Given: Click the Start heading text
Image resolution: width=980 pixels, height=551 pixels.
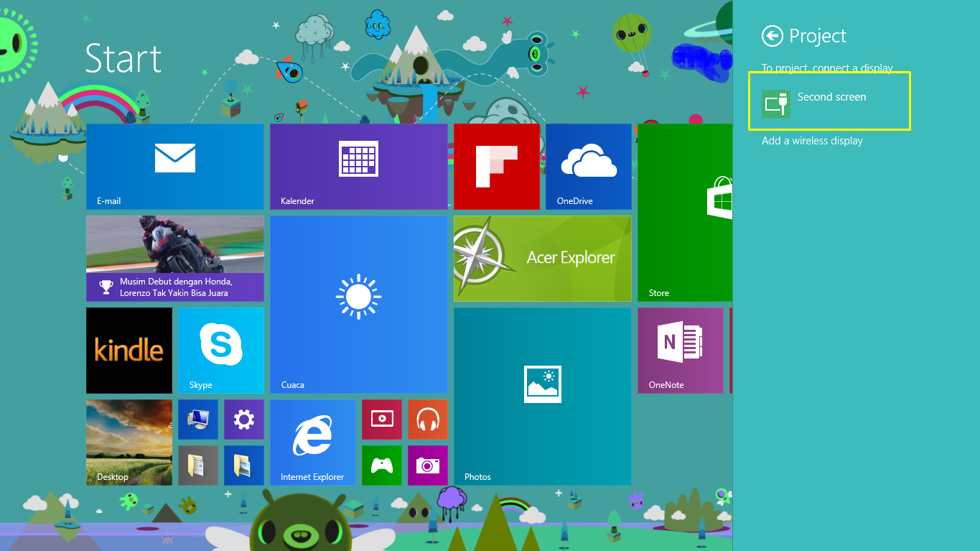Looking at the screenshot, I should tap(123, 58).
